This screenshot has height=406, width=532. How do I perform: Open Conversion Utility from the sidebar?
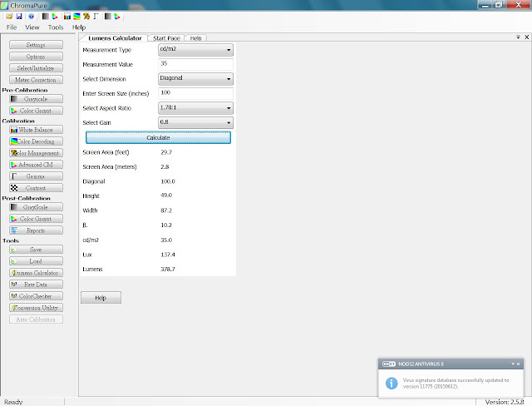(36, 308)
